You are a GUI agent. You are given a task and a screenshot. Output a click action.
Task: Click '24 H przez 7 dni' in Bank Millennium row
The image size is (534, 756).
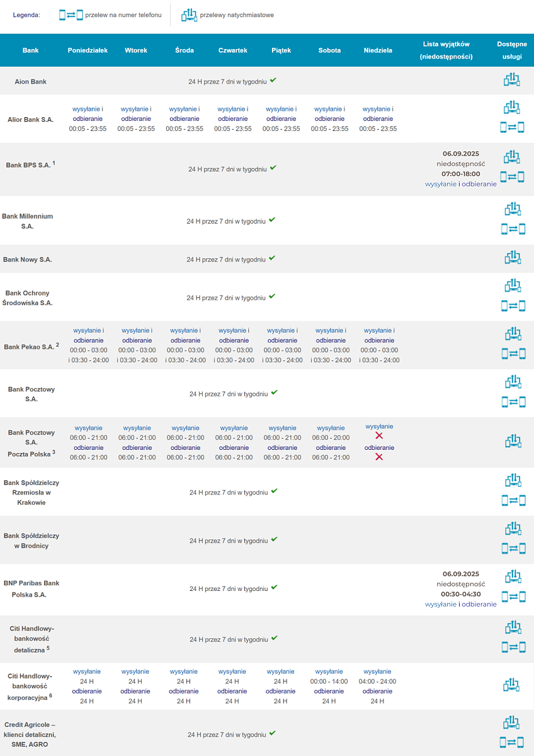point(226,222)
